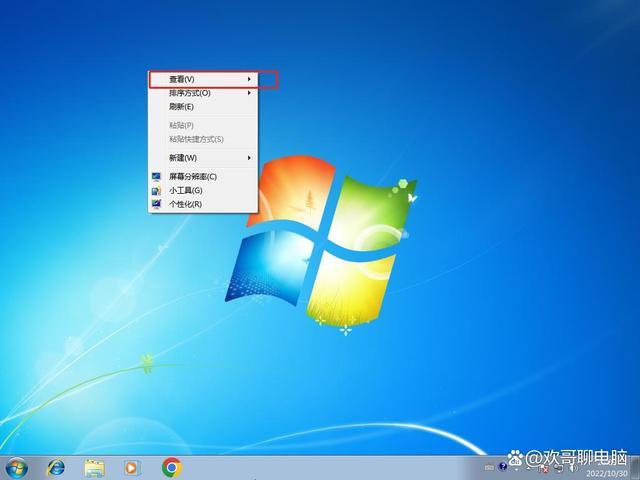Screen dimensions: 640x480
Task: Launch Windows Media Player from taskbar
Action: (132, 468)
